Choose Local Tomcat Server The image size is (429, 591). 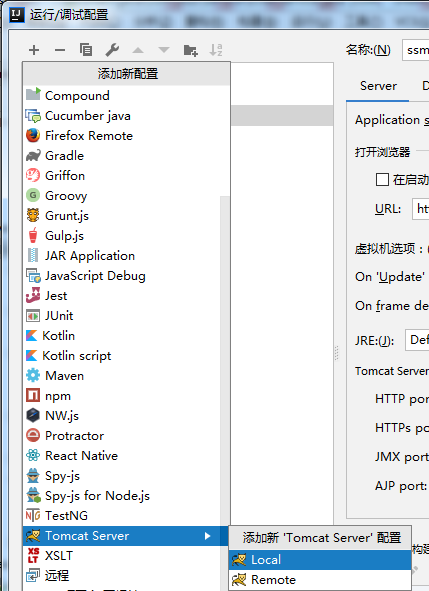(320, 559)
